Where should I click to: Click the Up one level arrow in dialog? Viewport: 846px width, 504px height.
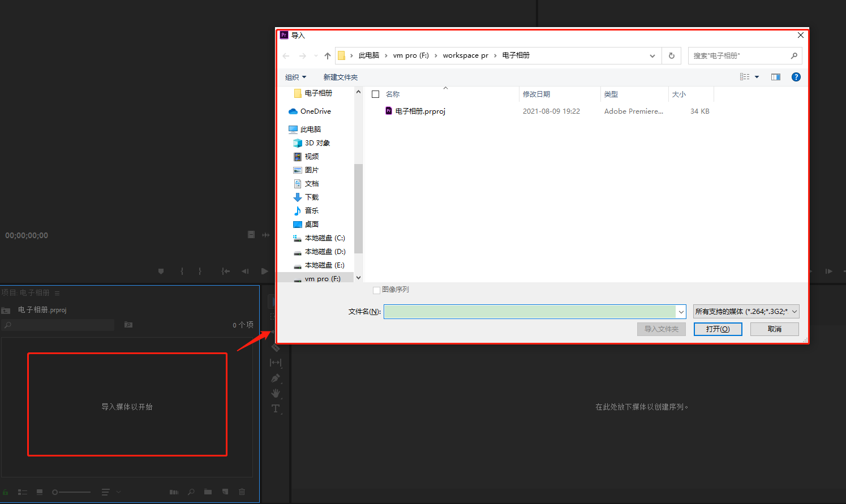click(328, 55)
